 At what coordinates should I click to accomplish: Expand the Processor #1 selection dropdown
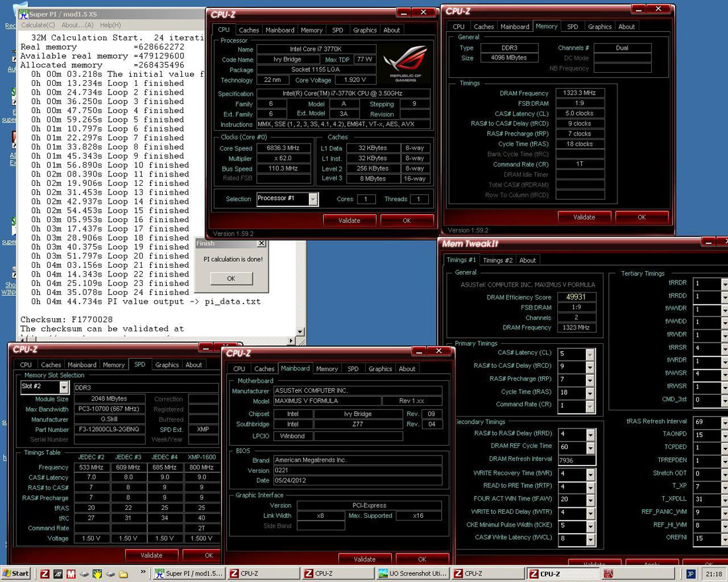click(314, 199)
